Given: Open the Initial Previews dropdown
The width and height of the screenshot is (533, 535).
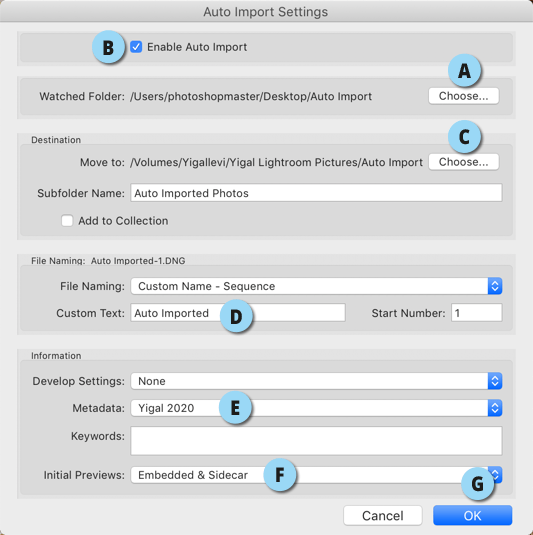Looking at the screenshot, I should pyautogui.click(x=316, y=475).
